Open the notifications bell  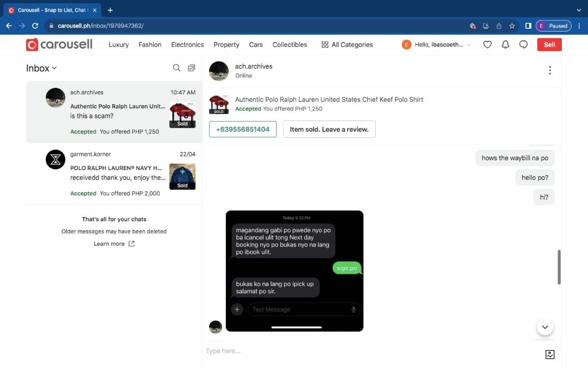(505, 45)
